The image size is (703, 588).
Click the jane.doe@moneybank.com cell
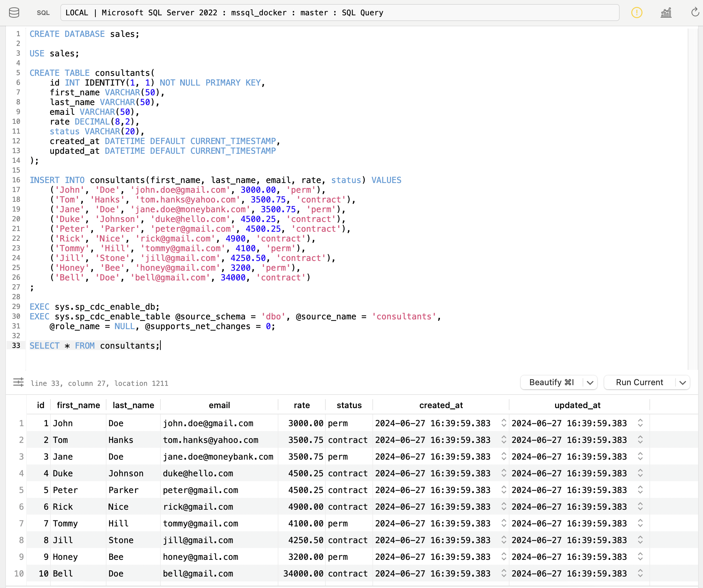(218, 457)
